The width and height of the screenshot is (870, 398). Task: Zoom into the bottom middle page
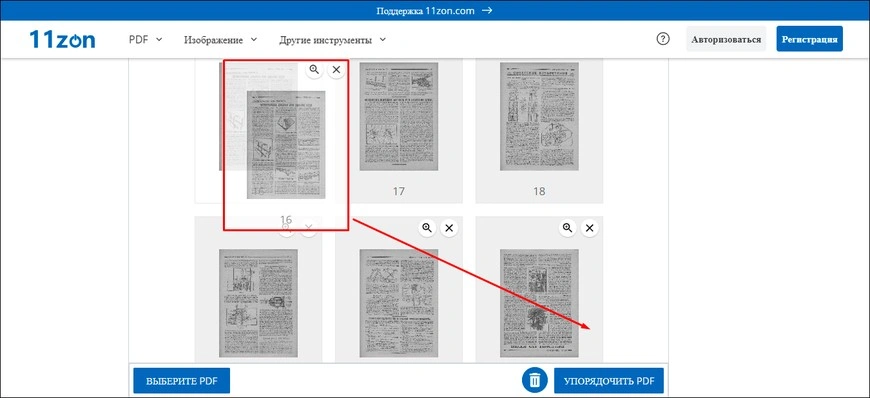(427, 228)
